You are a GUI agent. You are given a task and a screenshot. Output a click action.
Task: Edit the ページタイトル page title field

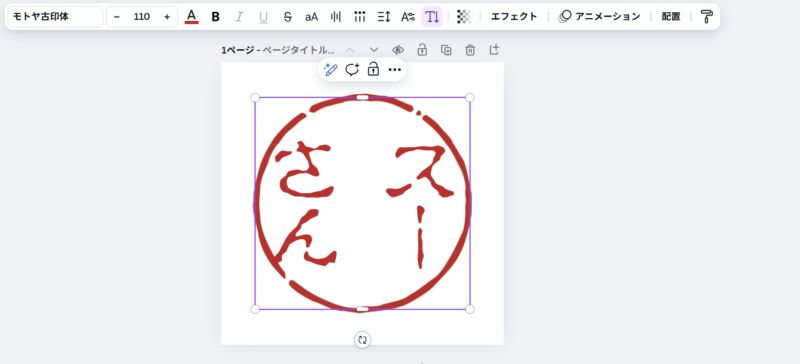point(299,50)
